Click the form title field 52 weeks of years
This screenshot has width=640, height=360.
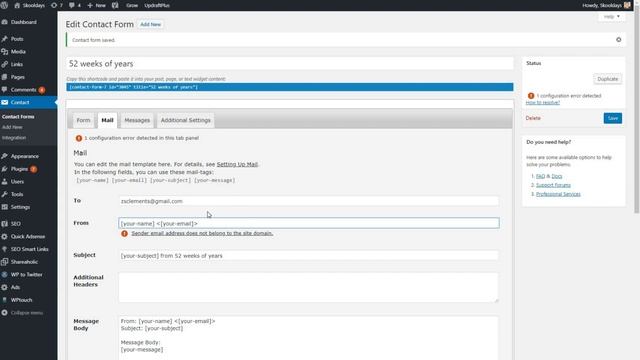[x=289, y=64]
